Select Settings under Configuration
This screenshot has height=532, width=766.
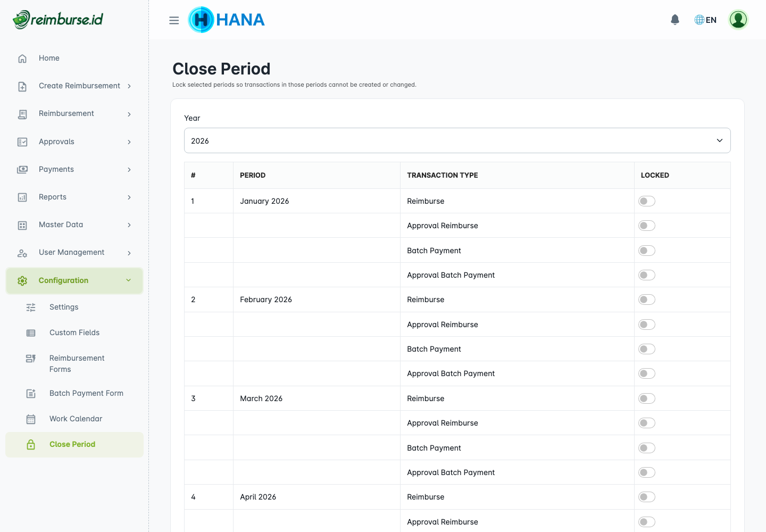64,307
